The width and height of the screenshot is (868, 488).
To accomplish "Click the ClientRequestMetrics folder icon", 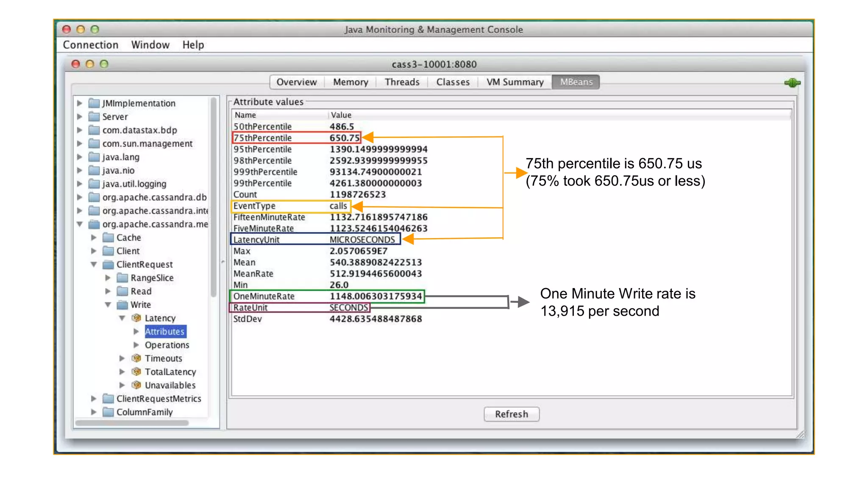I will tap(108, 399).
